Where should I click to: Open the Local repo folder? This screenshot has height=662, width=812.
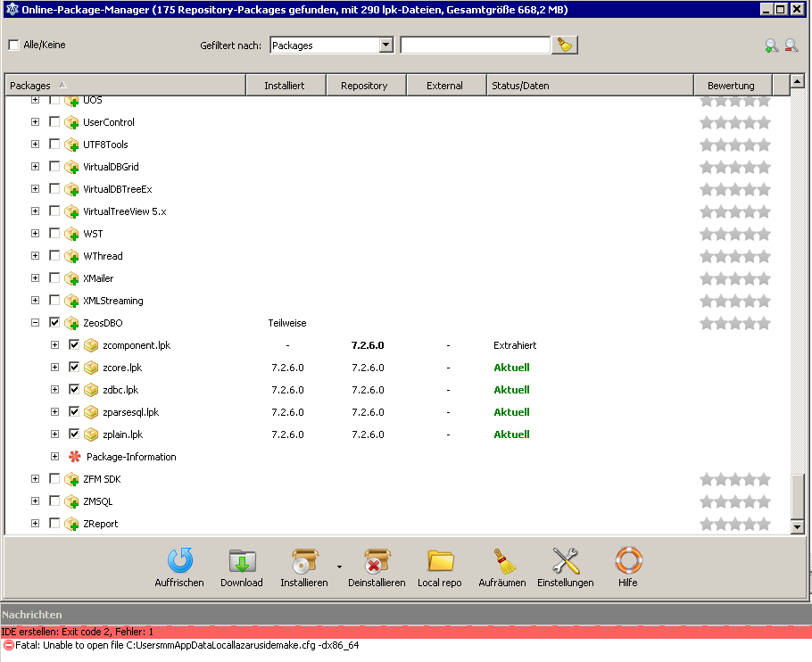pyautogui.click(x=440, y=561)
